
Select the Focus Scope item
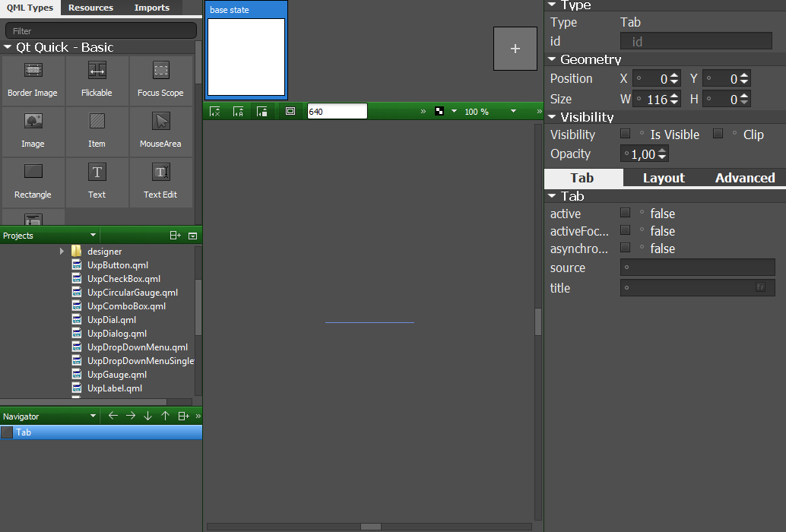pos(160,80)
